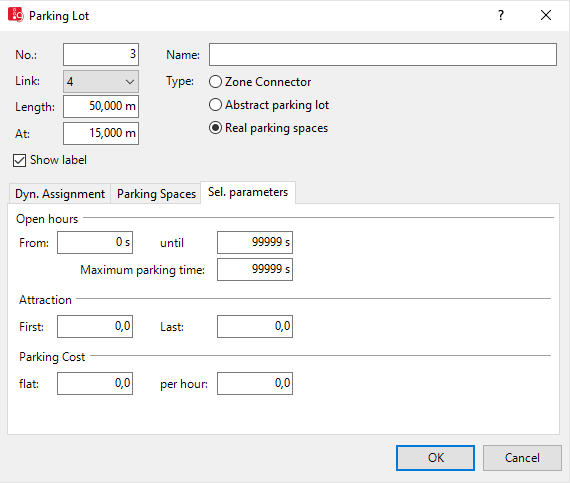The width and height of the screenshot is (570, 483).
Task: Confirm with the OK button
Action: coord(435,458)
